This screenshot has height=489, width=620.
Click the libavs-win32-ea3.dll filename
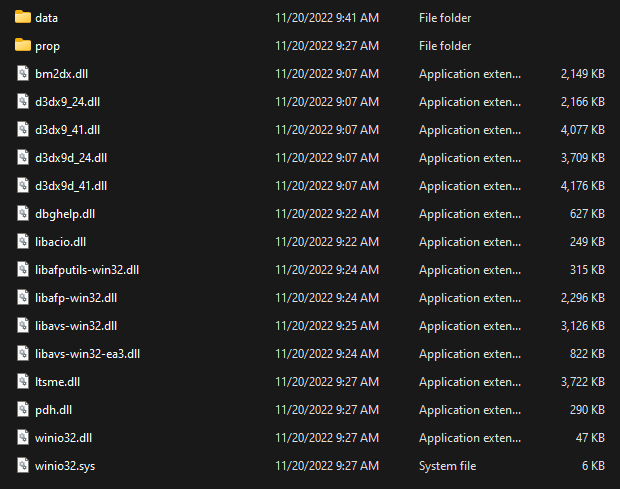[87, 354]
